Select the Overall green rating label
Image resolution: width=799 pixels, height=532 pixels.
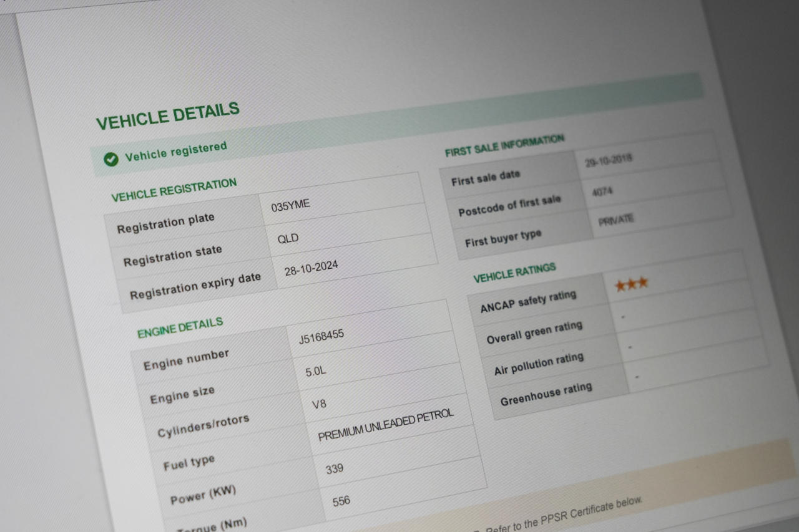coord(534,332)
